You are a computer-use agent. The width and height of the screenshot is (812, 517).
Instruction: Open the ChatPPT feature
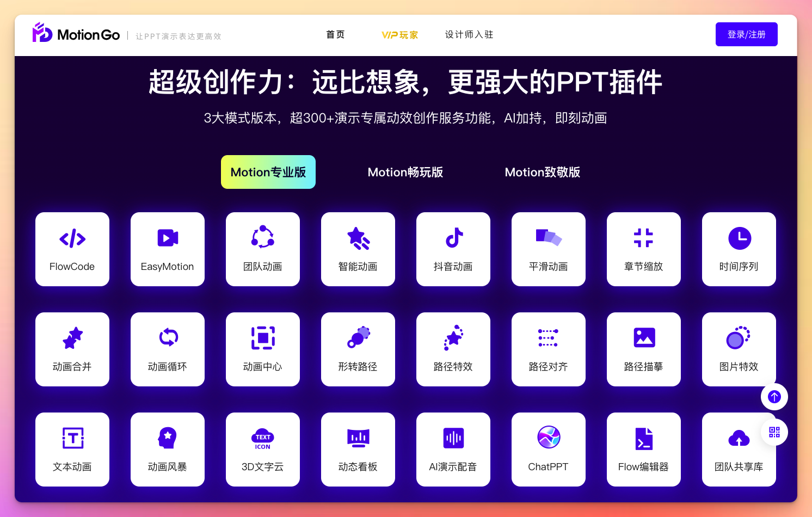pos(548,450)
